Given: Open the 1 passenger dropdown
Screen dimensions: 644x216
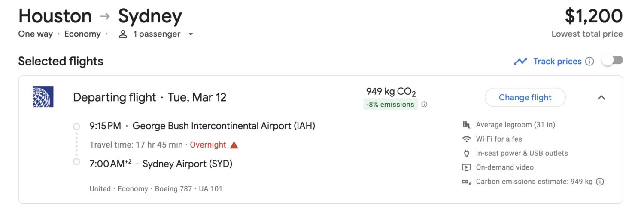Looking at the screenshot, I should [x=191, y=34].
